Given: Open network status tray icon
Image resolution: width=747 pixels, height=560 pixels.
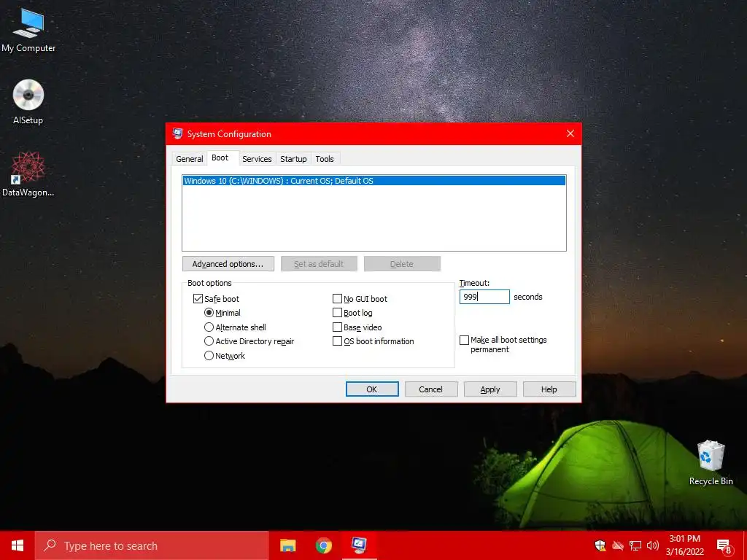Looking at the screenshot, I should pos(635,545).
